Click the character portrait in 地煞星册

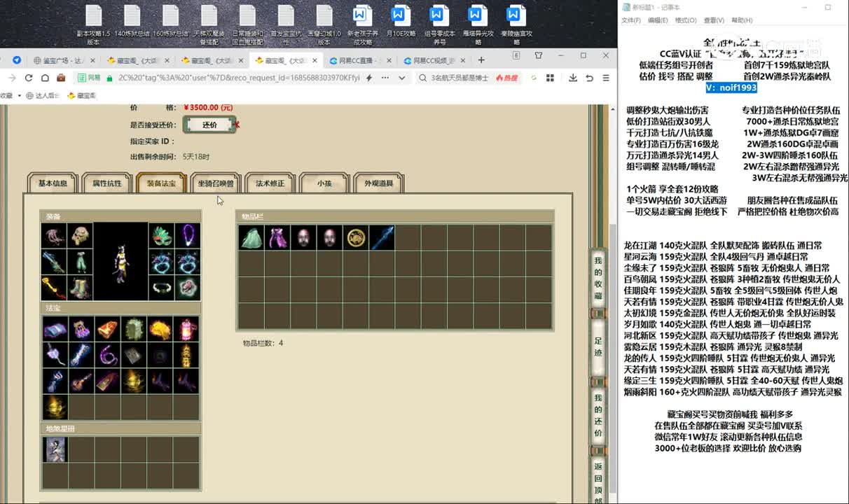pyautogui.click(x=55, y=450)
